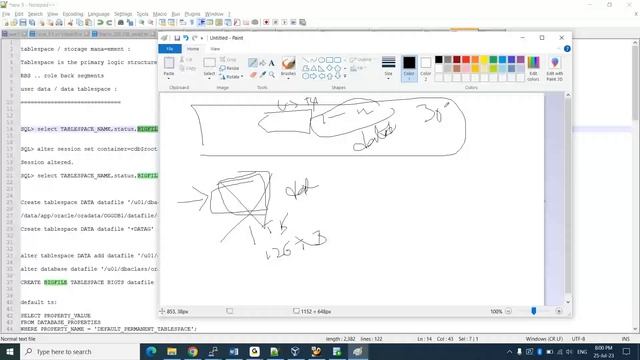Image resolution: width=640 pixels, height=360 pixels.
Task: Click the Undo arrow in Paint's title bar
Action: (x=186, y=38)
